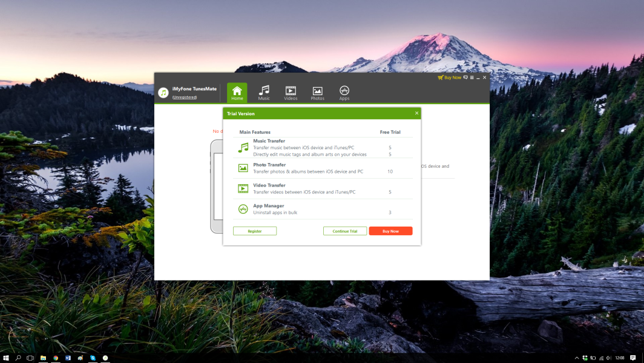Image resolution: width=644 pixels, height=363 pixels.
Task: Close the TunesMate main window
Action: [485, 78]
